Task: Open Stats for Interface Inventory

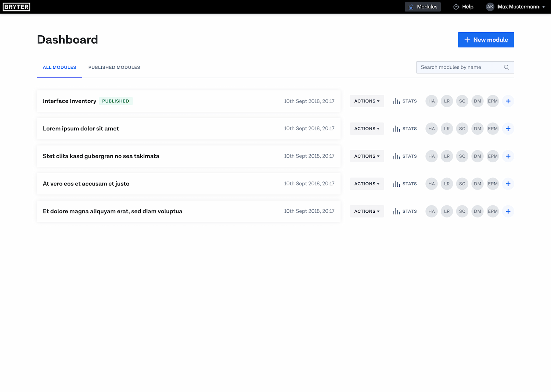Action: tap(405, 101)
